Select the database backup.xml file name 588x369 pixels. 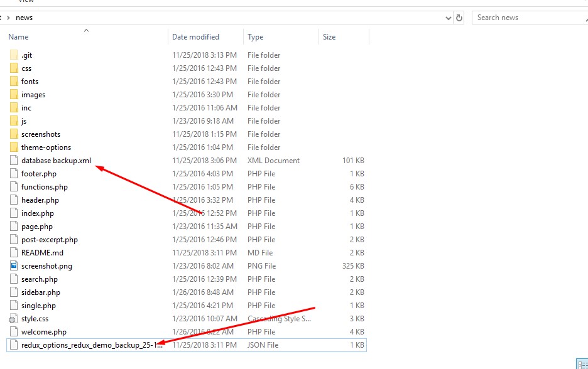pyautogui.click(x=57, y=160)
